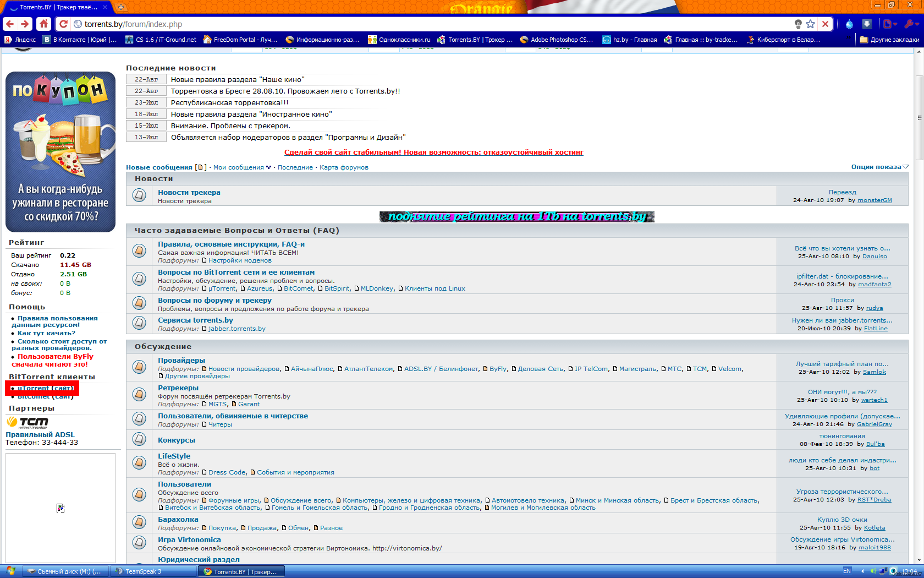924x578 pixels.
Task: Close the Torrents.BY browser tab
Action: (105, 8)
